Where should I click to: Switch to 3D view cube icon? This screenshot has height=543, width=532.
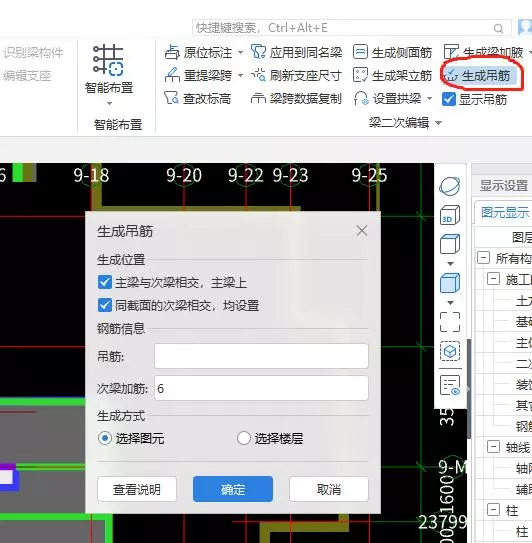point(450,215)
